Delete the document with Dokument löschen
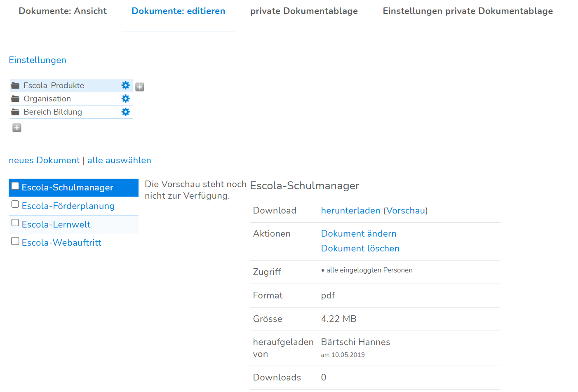Viewport: 578px width, 392px height. [360, 249]
